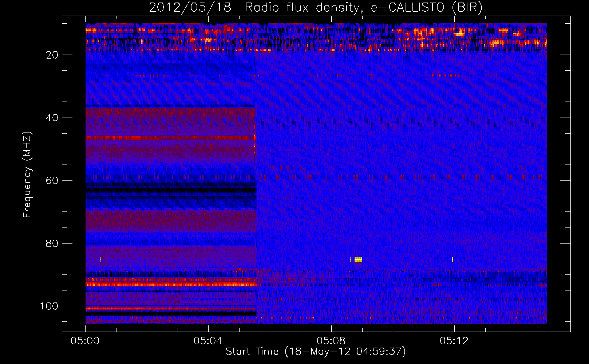Image resolution: width=589 pixels, height=364 pixels.
Task: Click the "05:12" time tick label
Action: click(454, 341)
